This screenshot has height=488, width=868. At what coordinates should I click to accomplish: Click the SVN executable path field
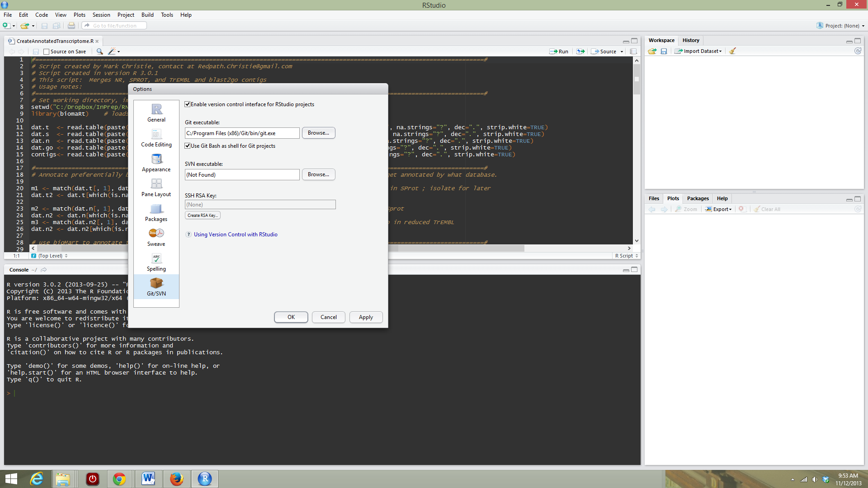pos(242,175)
